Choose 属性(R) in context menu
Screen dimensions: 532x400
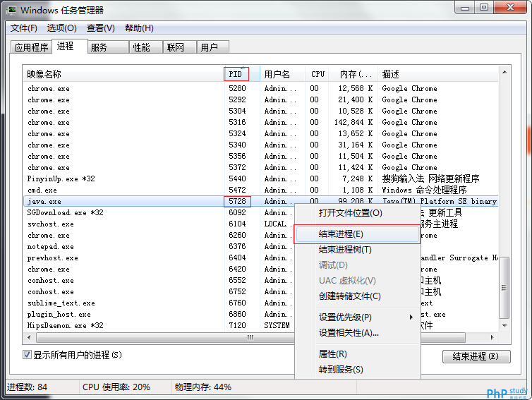[x=358, y=354]
